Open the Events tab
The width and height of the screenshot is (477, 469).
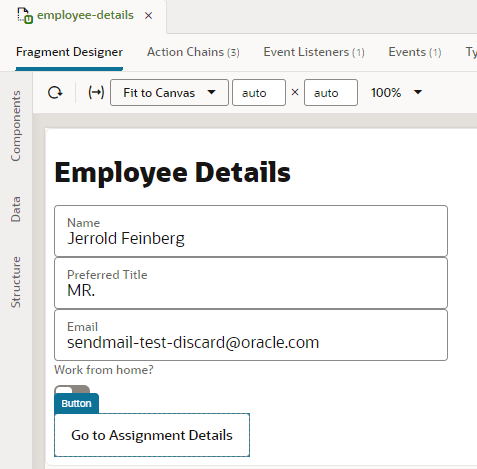point(415,52)
